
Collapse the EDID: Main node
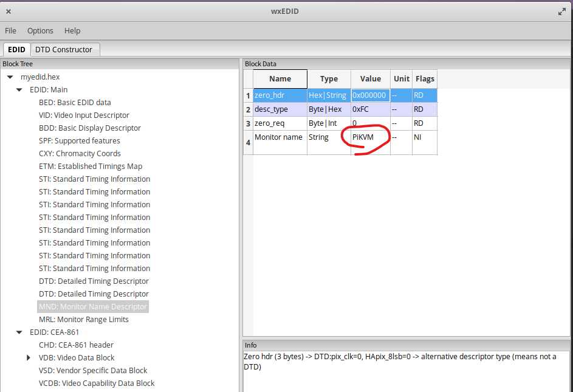coord(19,89)
